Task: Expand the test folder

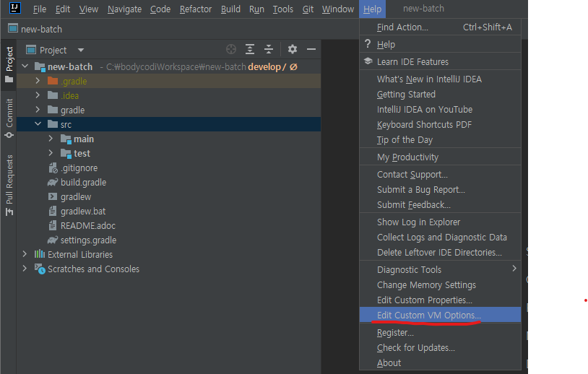Action: coord(51,153)
